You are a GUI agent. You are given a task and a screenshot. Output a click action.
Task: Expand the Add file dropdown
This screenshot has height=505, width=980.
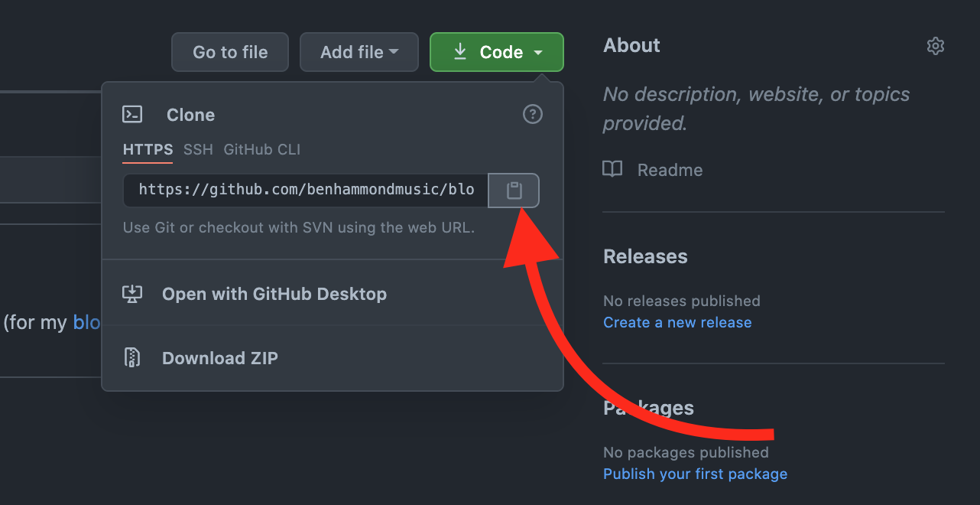[x=359, y=52]
